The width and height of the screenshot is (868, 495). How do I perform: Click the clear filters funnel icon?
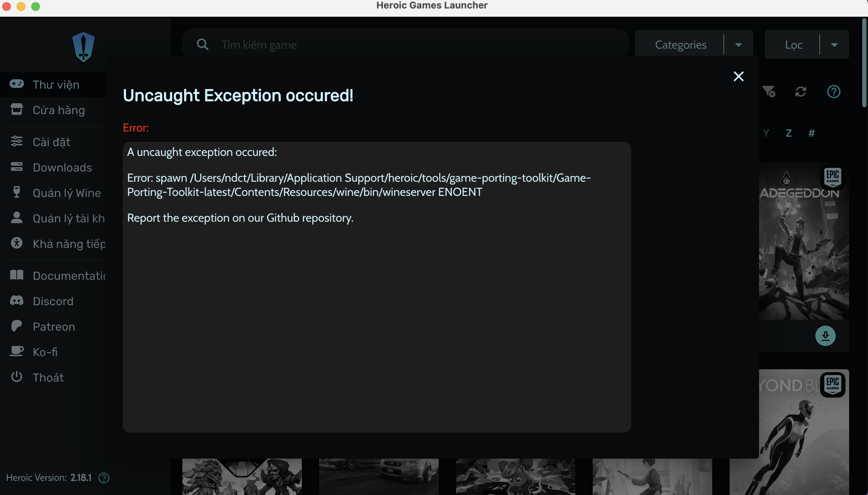click(x=768, y=92)
